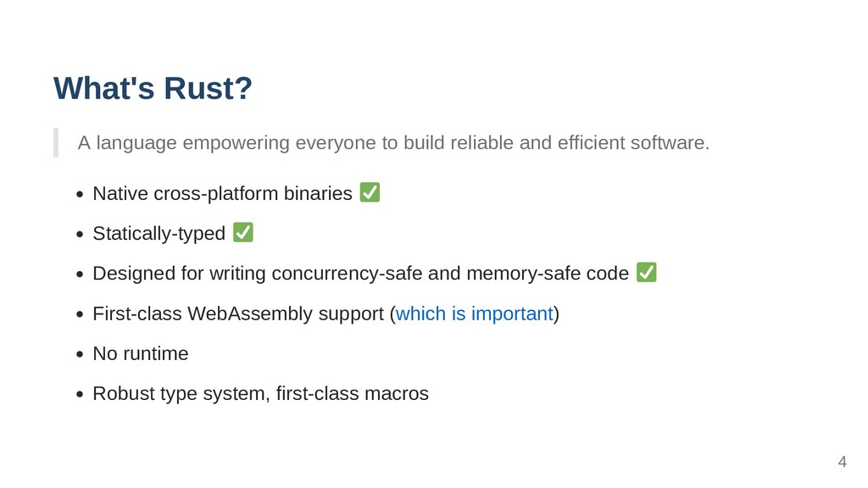Click the slide page number 4
The image size is (868, 488).
pos(843,462)
